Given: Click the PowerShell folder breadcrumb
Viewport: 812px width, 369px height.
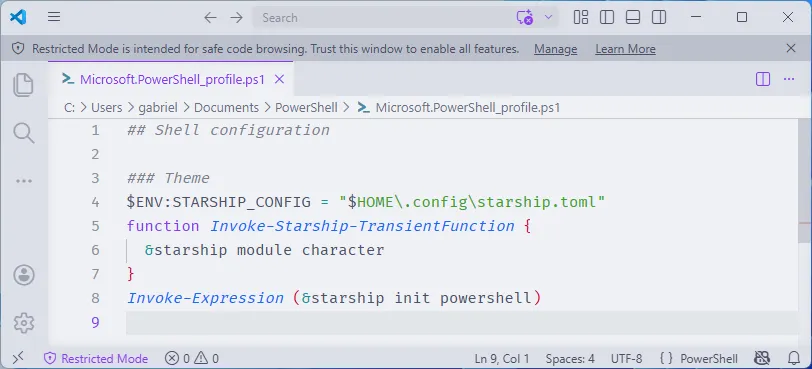Looking at the screenshot, I should coord(306,108).
